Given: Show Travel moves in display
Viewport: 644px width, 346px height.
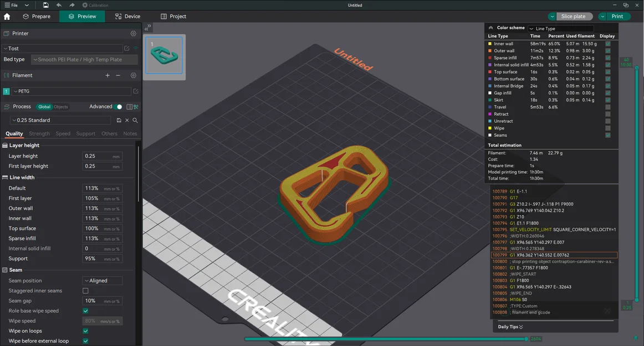Looking at the screenshot, I should click(608, 107).
